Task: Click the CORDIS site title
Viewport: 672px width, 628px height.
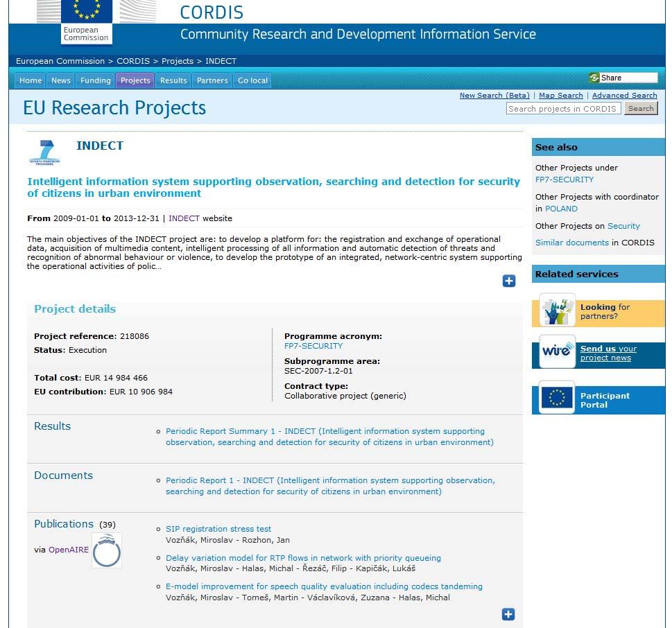Action: [x=212, y=12]
